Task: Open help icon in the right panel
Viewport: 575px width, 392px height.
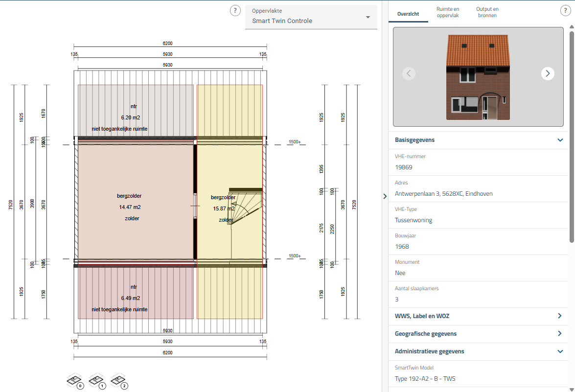Action: click(x=565, y=11)
